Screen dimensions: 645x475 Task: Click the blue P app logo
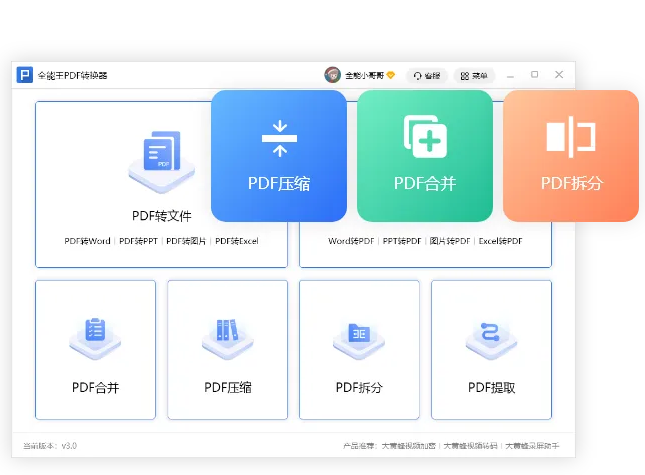pyautogui.click(x=25, y=75)
